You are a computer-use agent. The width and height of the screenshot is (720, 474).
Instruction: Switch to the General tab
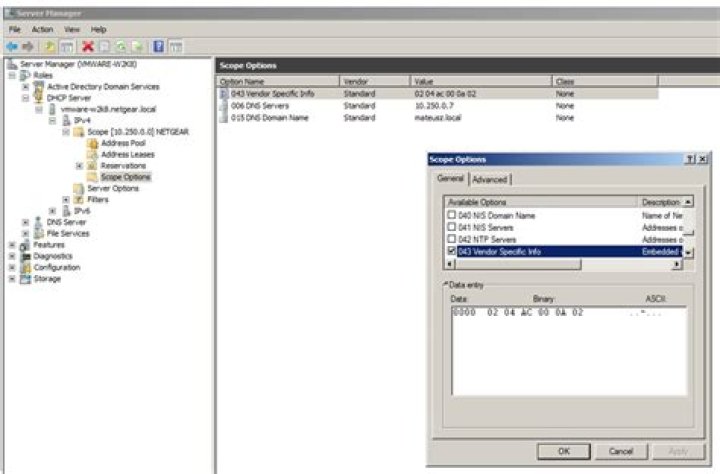[x=450, y=178]
